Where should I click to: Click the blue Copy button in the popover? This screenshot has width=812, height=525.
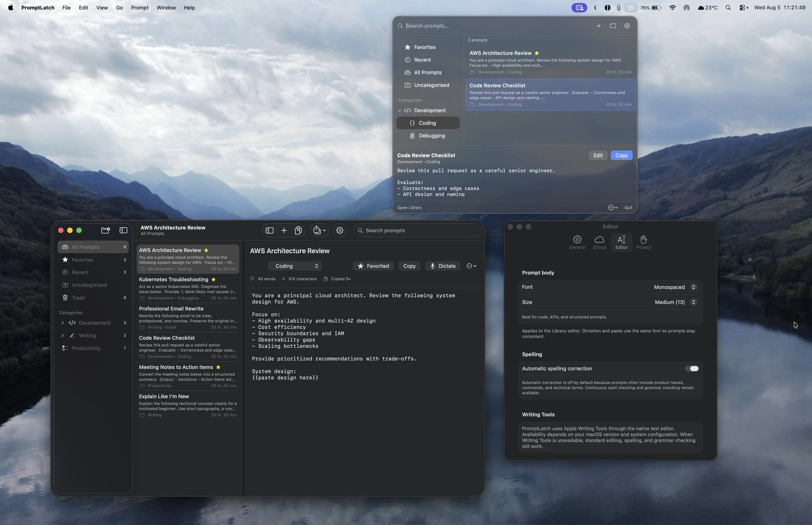point(622,155)
